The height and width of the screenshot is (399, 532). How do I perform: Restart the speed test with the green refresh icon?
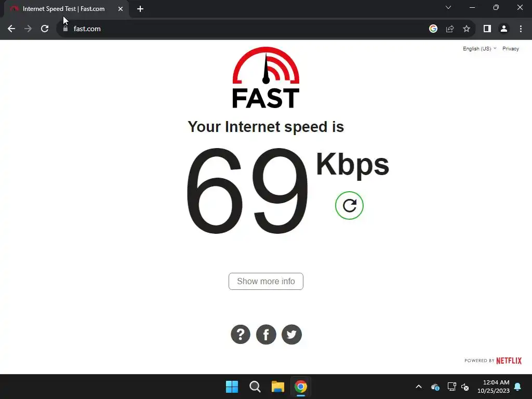[349, 206]
